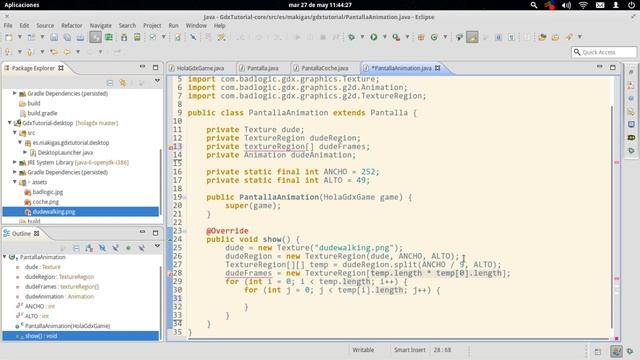Collapse the PantallaAnimation class in the Outline
Image resolution: width=640 pixels, height=360 pixels.
(x=5, y=257)
